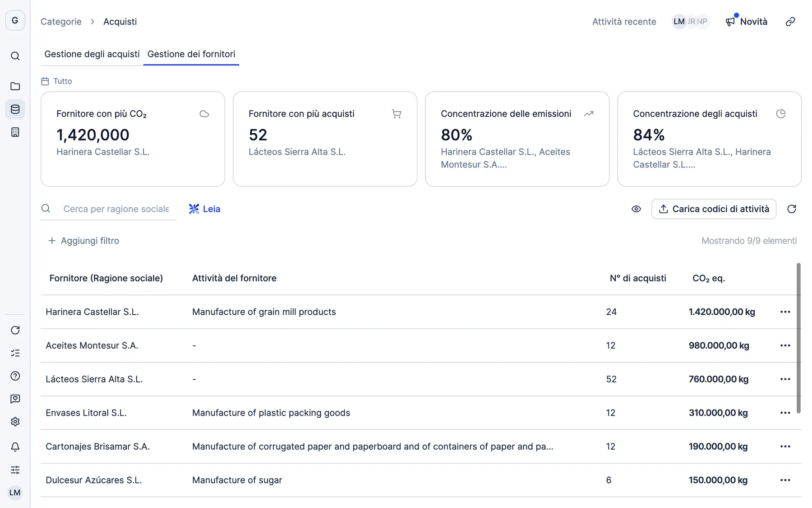812x508 pixels.
Task: Open row menu for Cartonajes Brisamar S.A.
Action: click(785, 447)
